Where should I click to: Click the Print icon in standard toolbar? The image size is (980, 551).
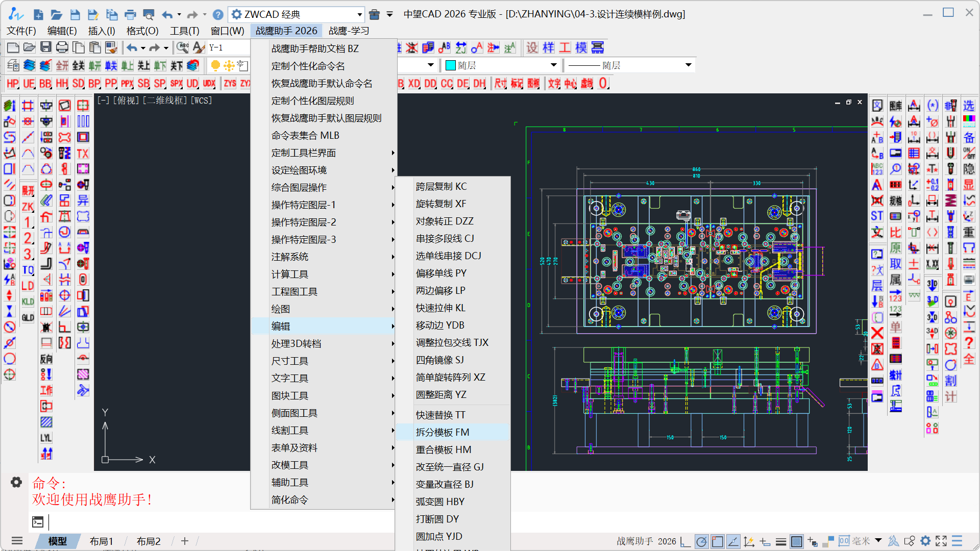click(x=62, y=47)
